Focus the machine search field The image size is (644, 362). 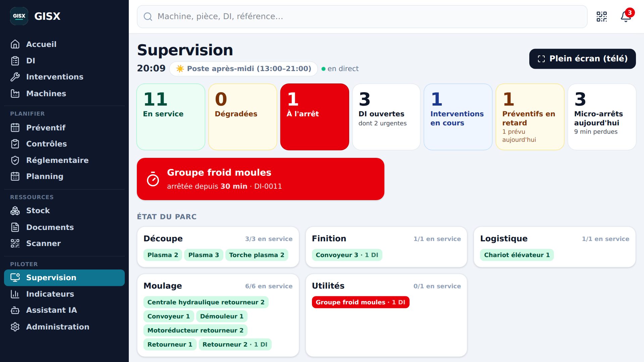point(362,16)
